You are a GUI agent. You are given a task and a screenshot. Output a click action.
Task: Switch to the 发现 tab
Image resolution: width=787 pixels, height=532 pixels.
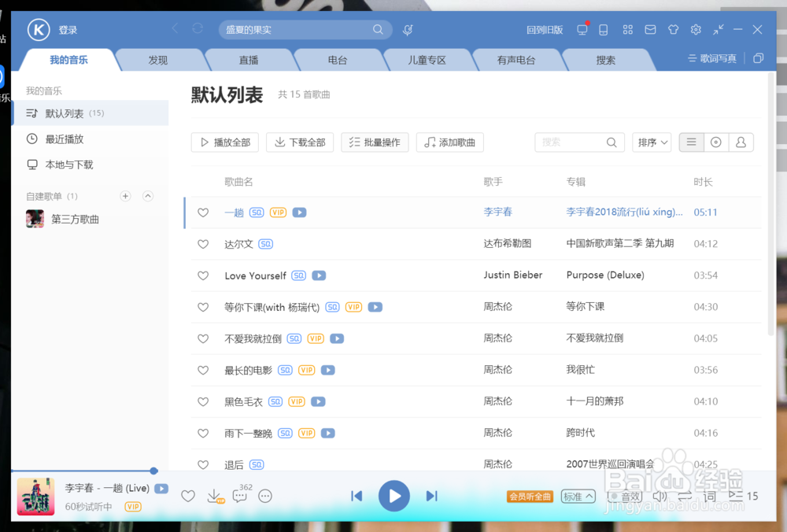(157, 61)
